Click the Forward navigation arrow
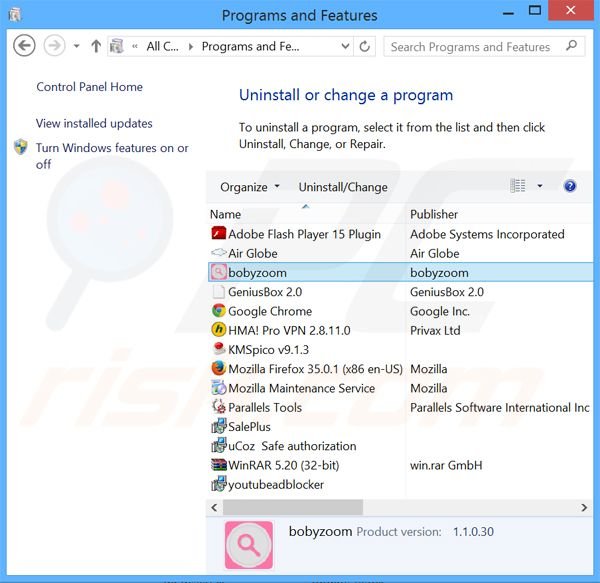Viewport: 600px width, 583px height. tap(54, 46)
